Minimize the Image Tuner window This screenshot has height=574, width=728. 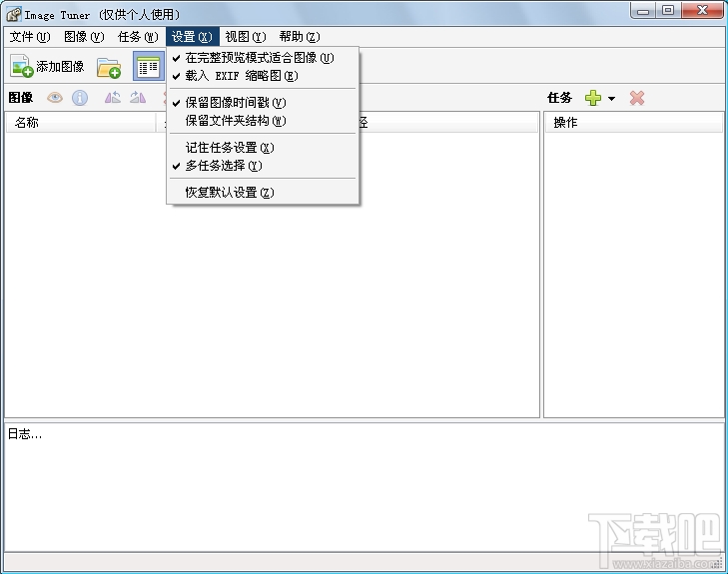tap(643, 10)
